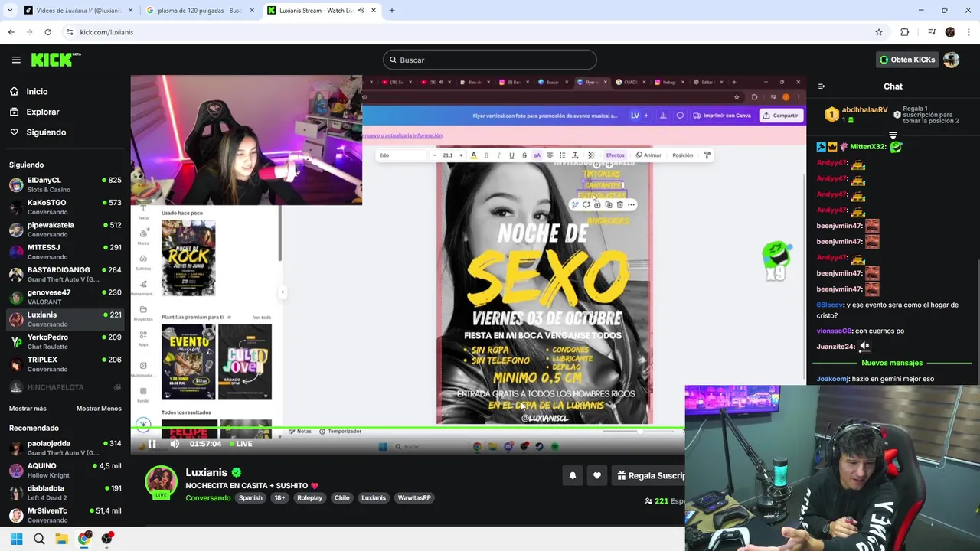This screenshot has height=551, width=980.
Task: Open paolaojedda recommended channel
Action: click(x=65, y=448)
